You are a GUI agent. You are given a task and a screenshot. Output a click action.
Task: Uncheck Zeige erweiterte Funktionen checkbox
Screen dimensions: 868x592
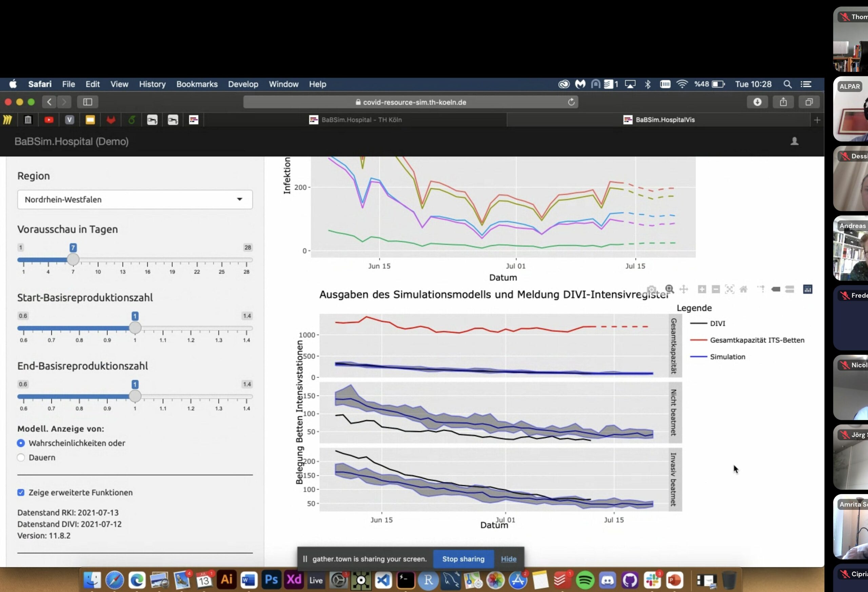21,493
